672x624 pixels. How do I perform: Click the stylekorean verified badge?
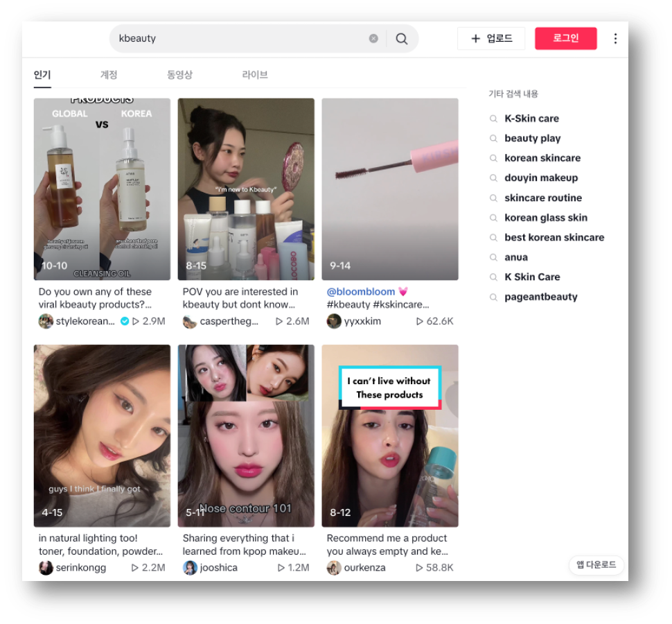[x=125, y=321]
